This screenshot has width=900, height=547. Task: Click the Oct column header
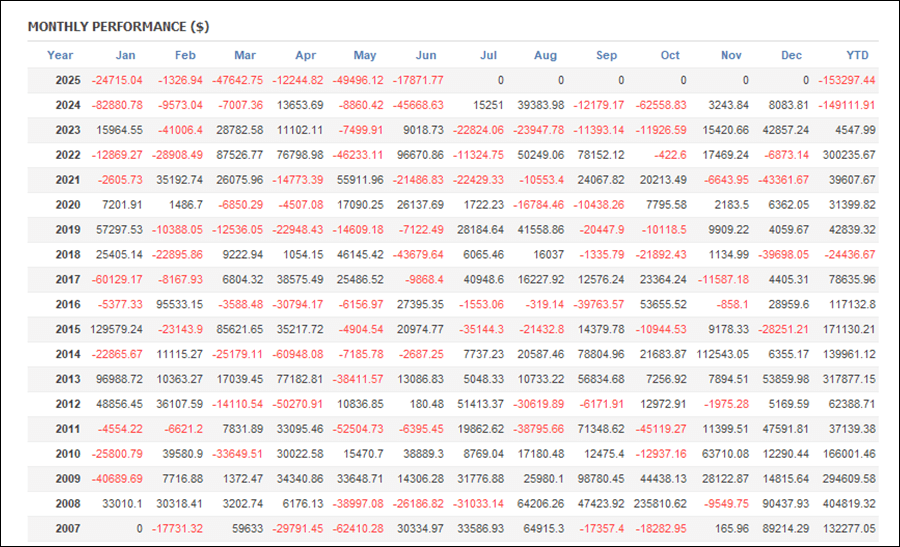[670, 55]
